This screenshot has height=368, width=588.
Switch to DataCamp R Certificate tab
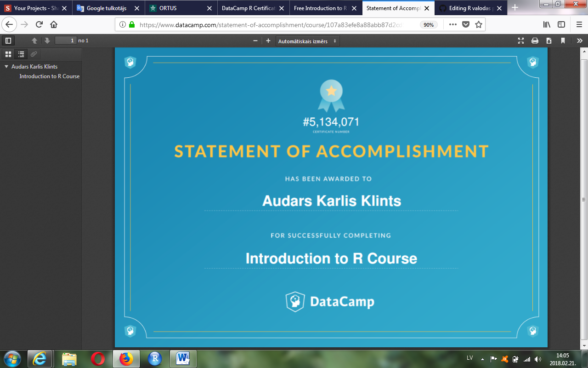coord(254,8)
